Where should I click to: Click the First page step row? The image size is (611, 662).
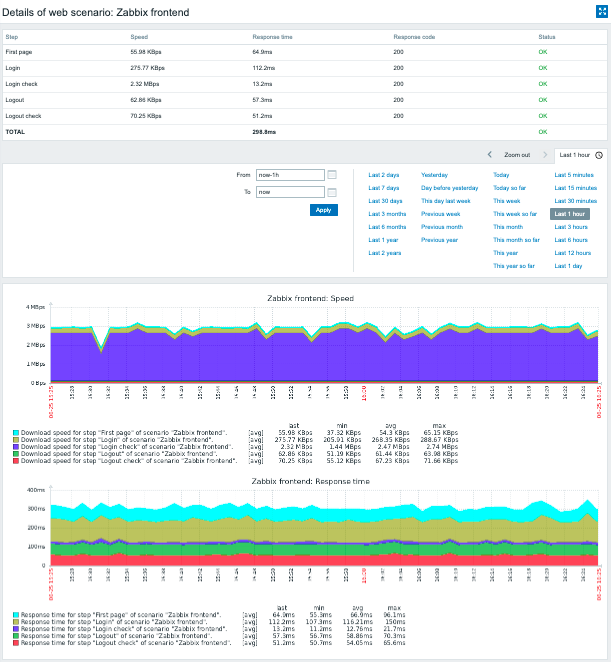point(305,52)
